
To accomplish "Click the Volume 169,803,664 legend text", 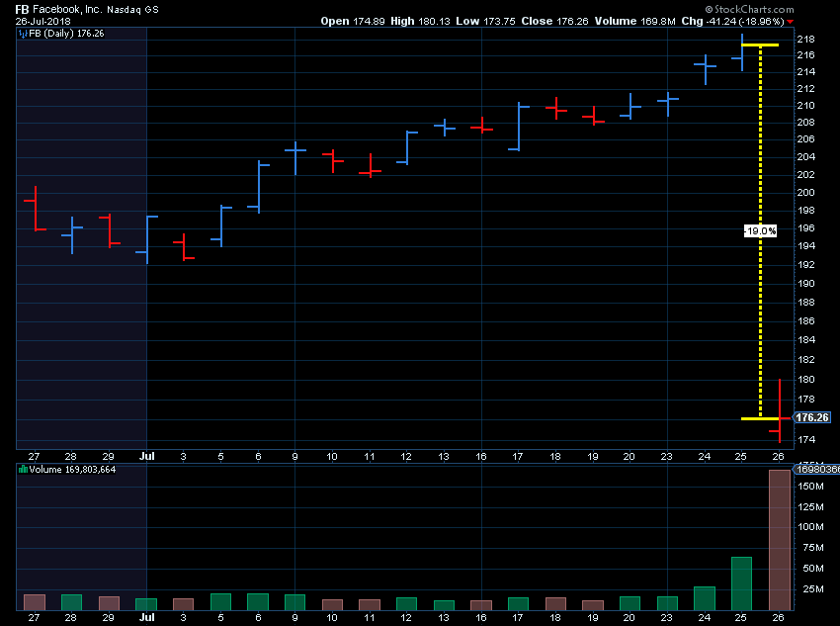I will tap(72, 470).
